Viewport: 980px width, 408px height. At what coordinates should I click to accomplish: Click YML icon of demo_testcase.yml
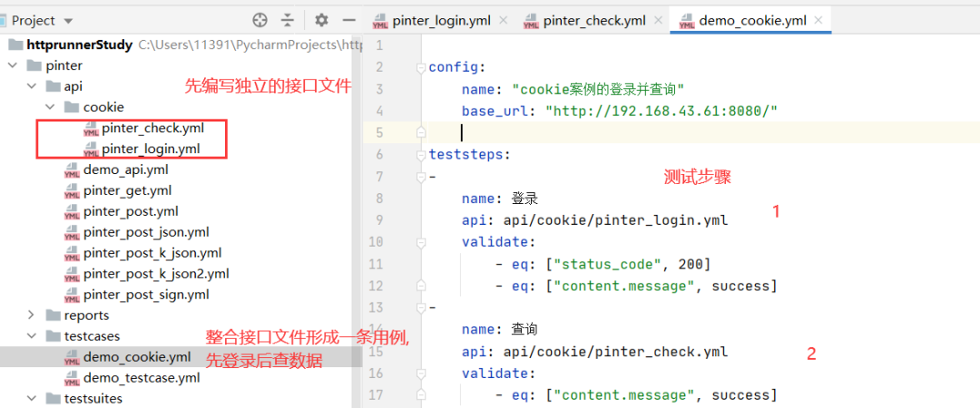pos(72,378)
